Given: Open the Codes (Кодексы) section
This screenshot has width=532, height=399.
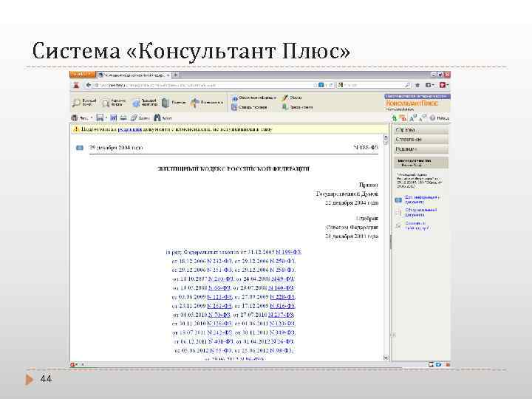Looking at the screenshot, I should (x=174, y=102).
